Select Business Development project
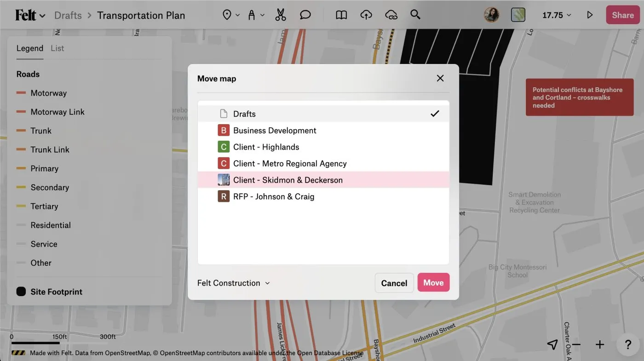644x361 pixels. [x=323, y=130]
